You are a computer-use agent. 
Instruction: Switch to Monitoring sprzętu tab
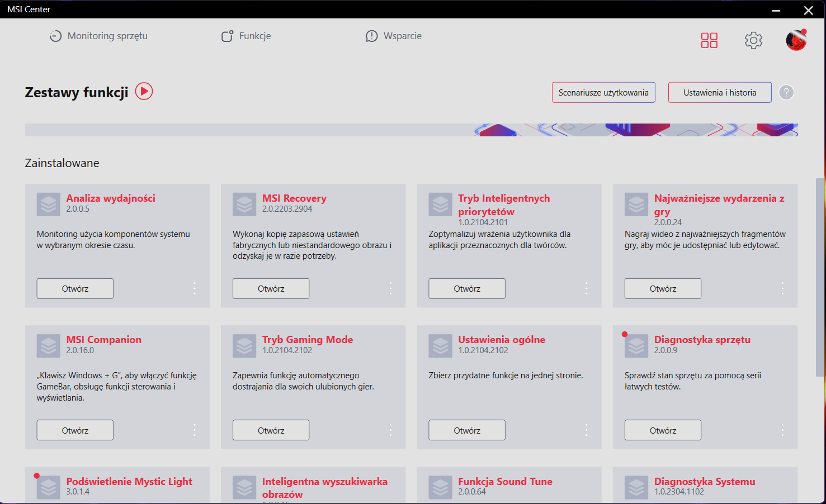(99, 36)
